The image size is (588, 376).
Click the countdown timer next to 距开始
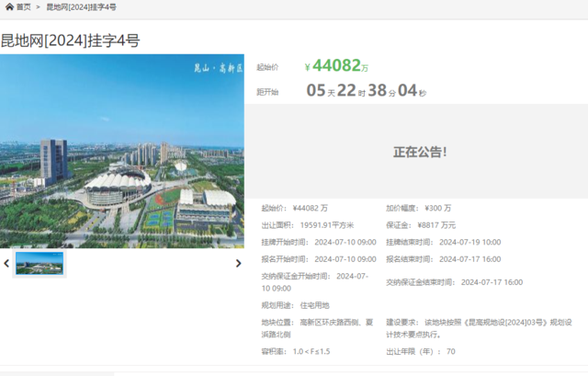(x=366, y=91)
